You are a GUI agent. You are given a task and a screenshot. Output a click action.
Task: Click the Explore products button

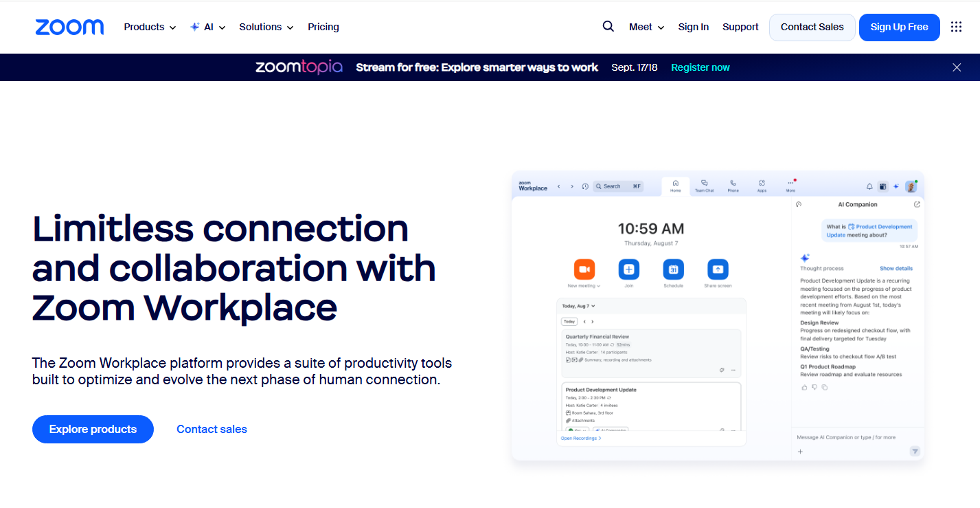point(93,429)
